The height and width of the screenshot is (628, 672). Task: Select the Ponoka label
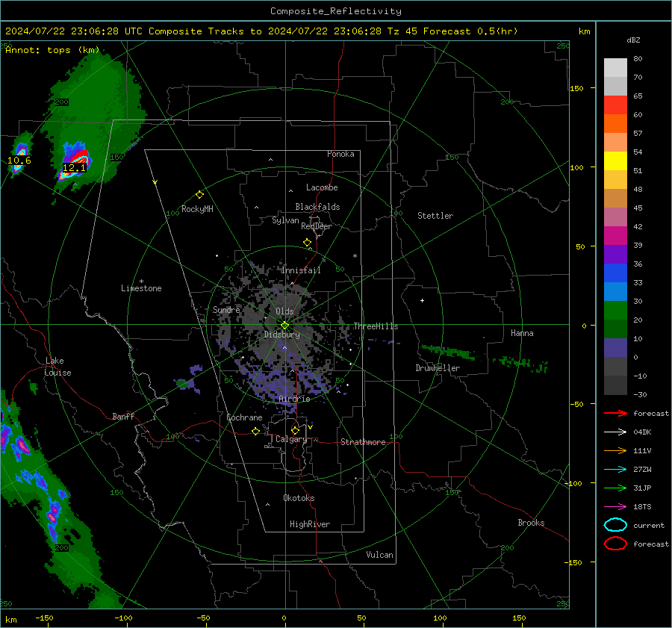point(340,154)
